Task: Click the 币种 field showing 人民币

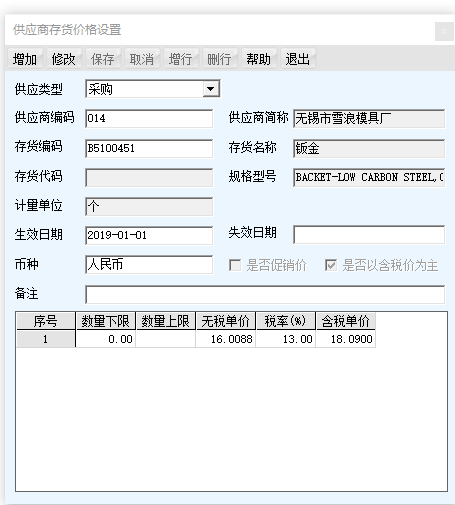Action: tap(149, 265)
